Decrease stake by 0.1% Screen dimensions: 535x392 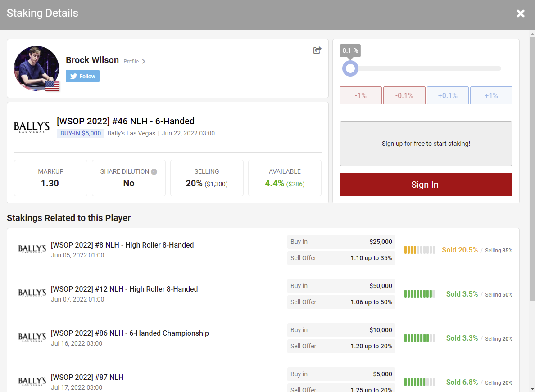(404, 95)
